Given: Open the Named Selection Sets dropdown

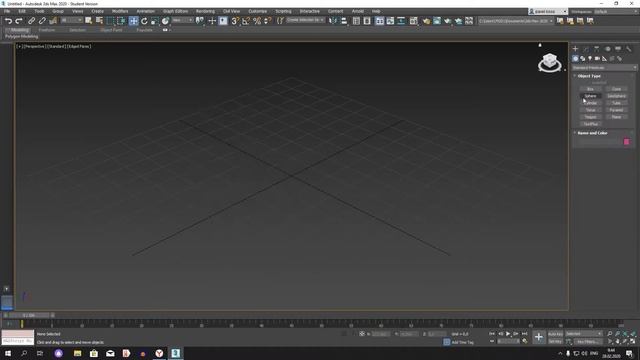Looking at the screenshot, I should click(x=305, y=20).
